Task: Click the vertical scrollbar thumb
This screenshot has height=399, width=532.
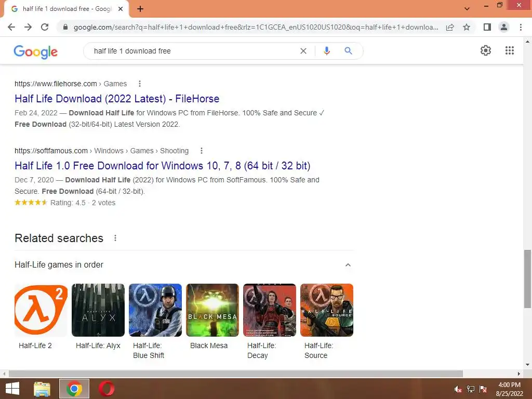Action: [527, 279]
